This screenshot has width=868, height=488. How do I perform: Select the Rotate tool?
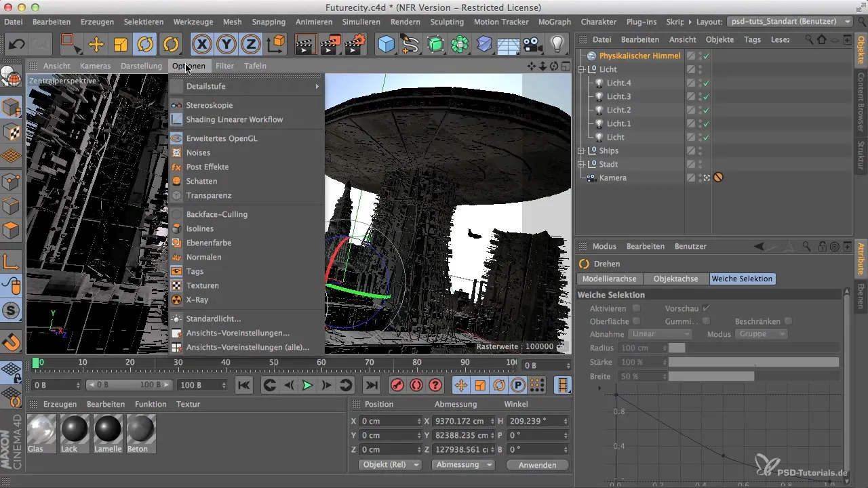tap(144, 45)
